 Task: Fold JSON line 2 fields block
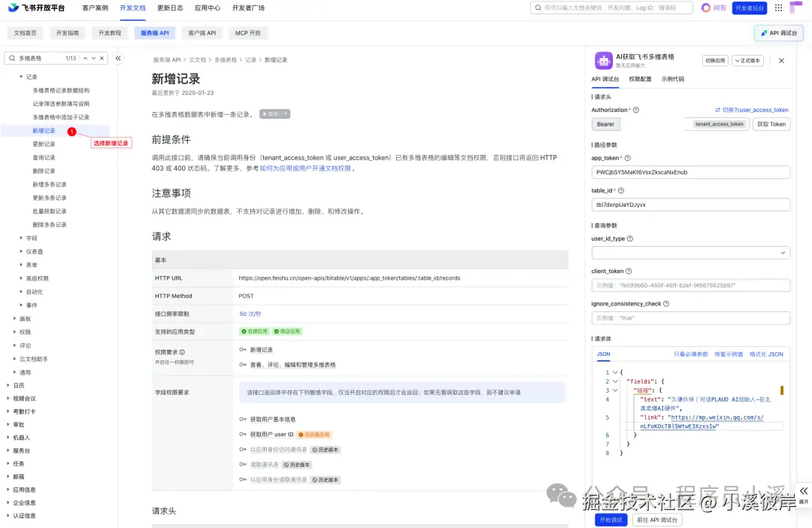click(x=615, y=381)
